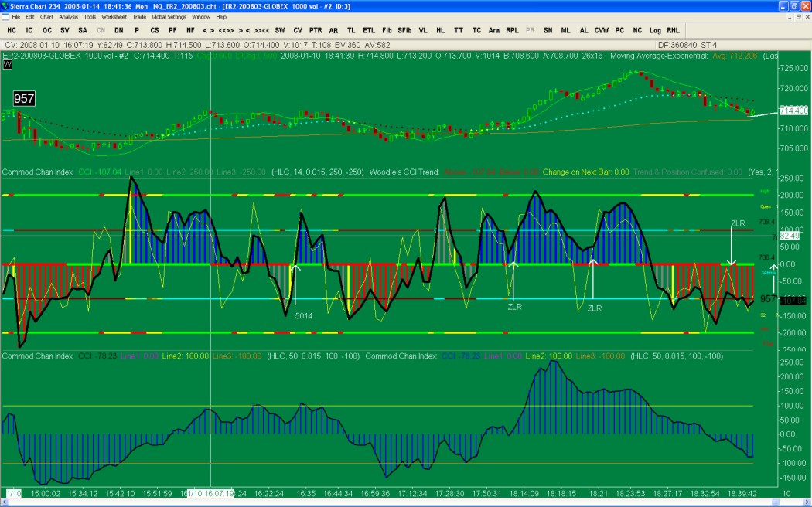812x507 pixels.
Task: Open the Worksheet menu
Action: [114, 16]
